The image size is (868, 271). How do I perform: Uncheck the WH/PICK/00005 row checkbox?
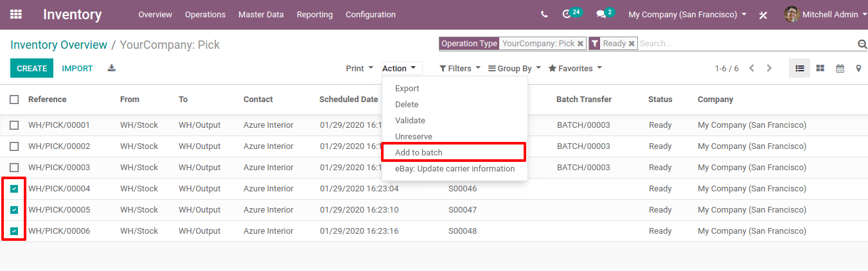14,210
